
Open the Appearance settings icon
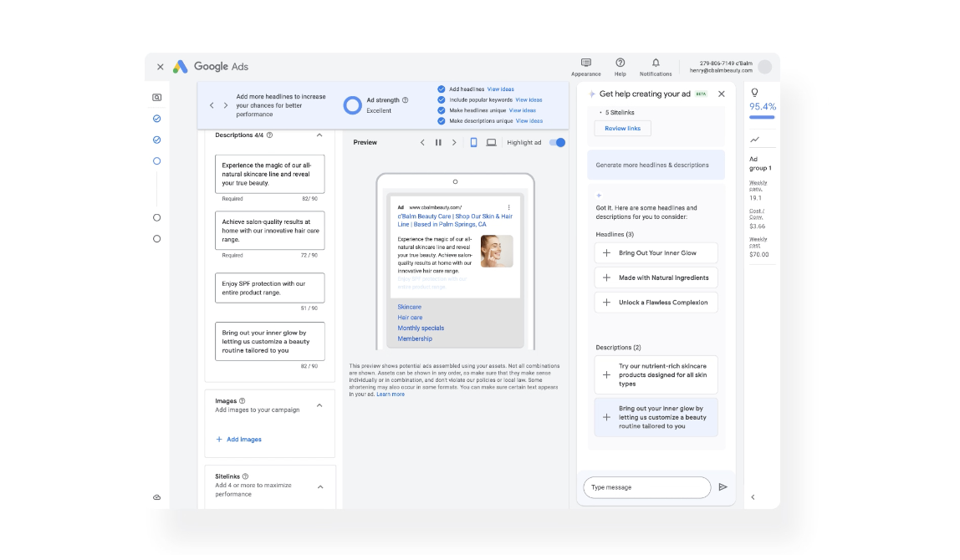point(585,64)
